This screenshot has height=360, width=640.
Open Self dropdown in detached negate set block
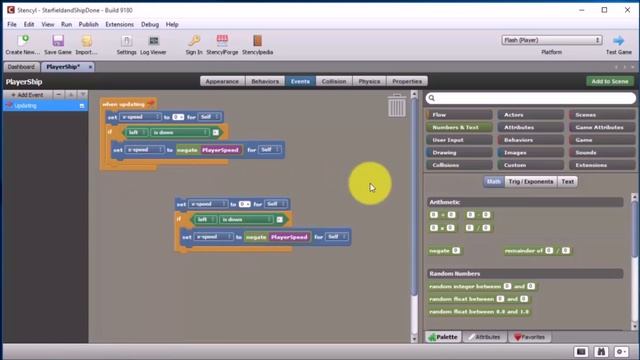coord(337,237)
